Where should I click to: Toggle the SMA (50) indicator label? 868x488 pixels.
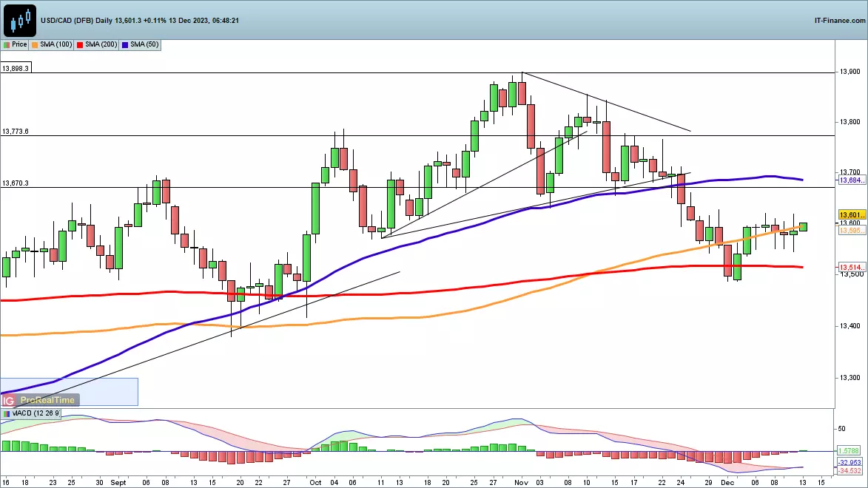[x=144, y=44]
